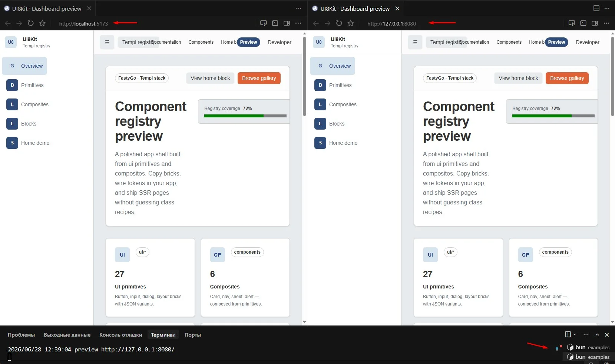Viewport: 615px width, 364px height.
Task: Maximize terminal panel with up chevron
Action: pos(597,335)
